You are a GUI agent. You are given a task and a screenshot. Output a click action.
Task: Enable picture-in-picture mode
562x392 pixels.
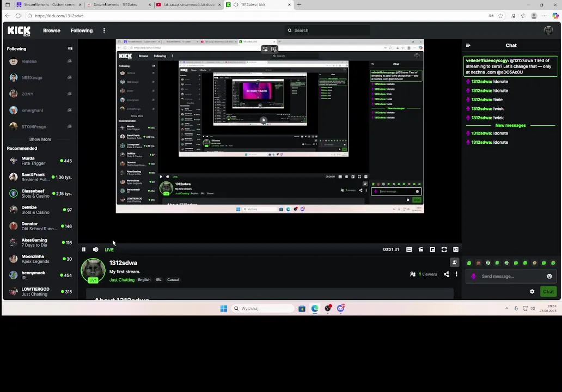pyautogui.click(x=432, y=249)
